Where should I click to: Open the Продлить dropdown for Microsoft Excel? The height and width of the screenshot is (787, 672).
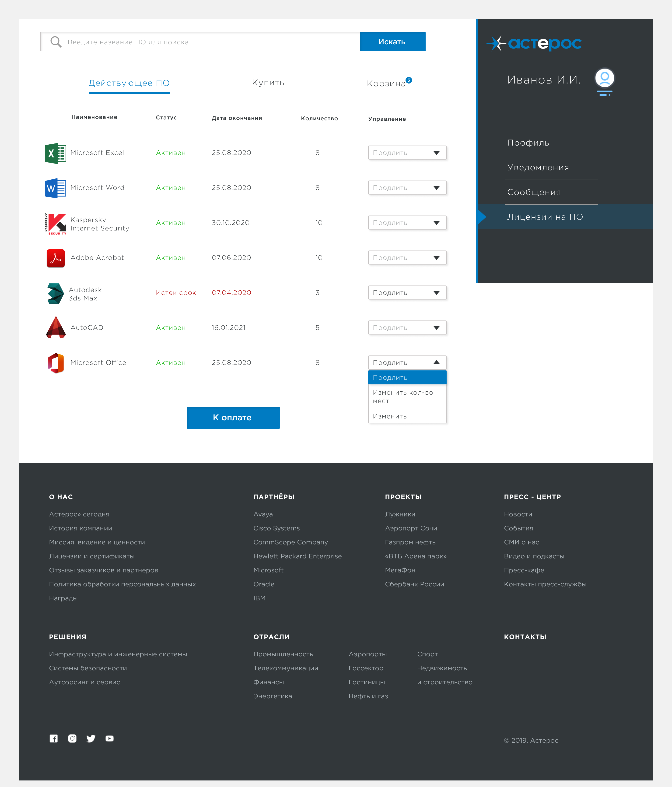[407, 153]
